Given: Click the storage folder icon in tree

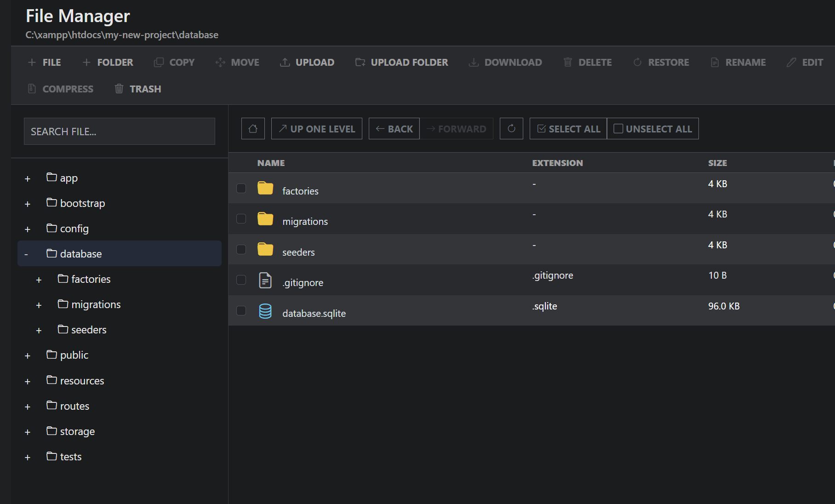Looking at the screenshot, I should point(52,430).
